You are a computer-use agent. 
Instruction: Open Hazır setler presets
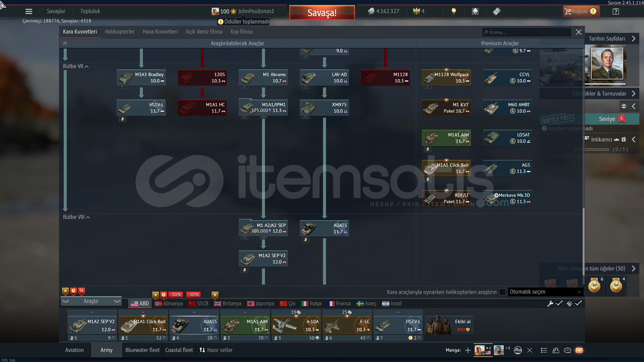(216, 350)
